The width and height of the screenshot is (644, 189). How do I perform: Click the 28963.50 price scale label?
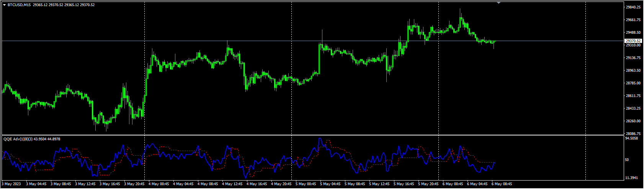tap(633, 71)
